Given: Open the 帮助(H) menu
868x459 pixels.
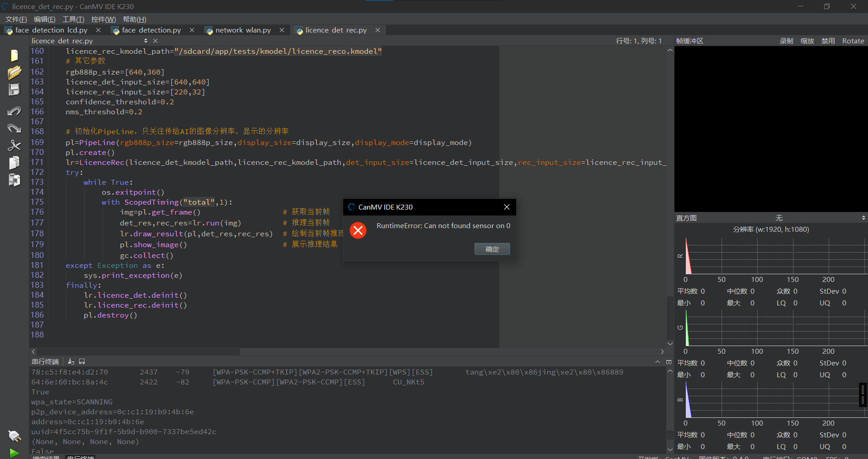Looking at the screenshot, I should [134, 19].
